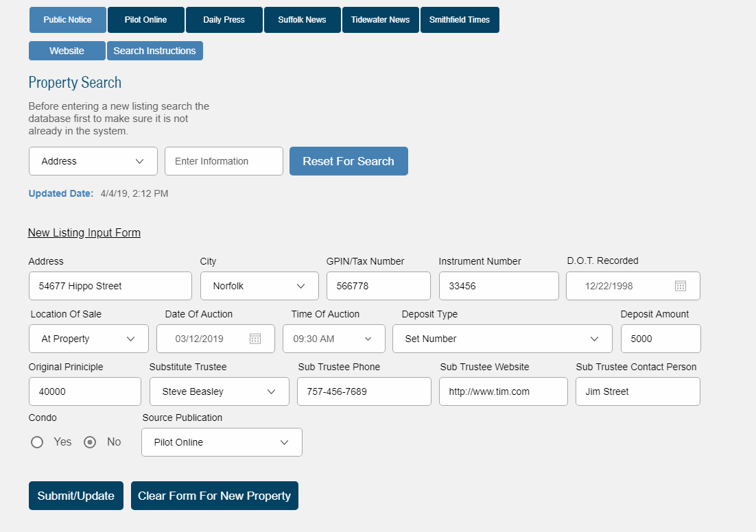Viewport: 756px width, 532px height.
Task: Edit the Sub Trustee Phone field
Action: (364, 391)
